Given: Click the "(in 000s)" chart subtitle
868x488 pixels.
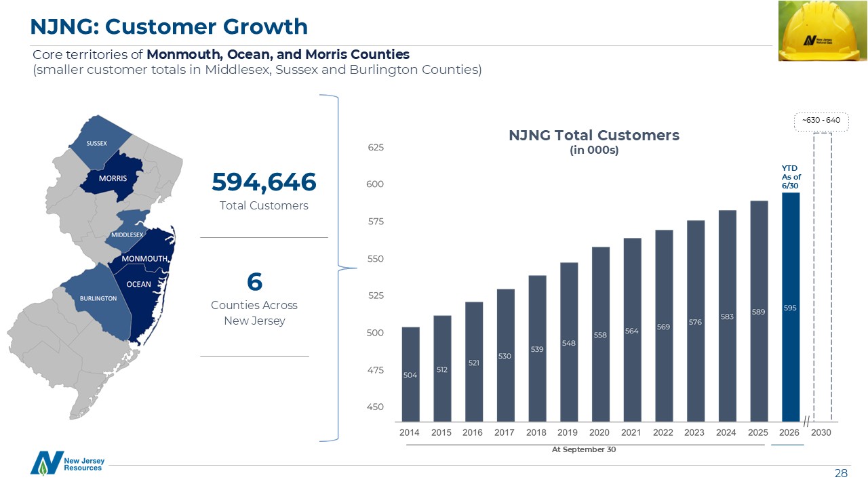Looking at the screenshot, I should point(594,150).
